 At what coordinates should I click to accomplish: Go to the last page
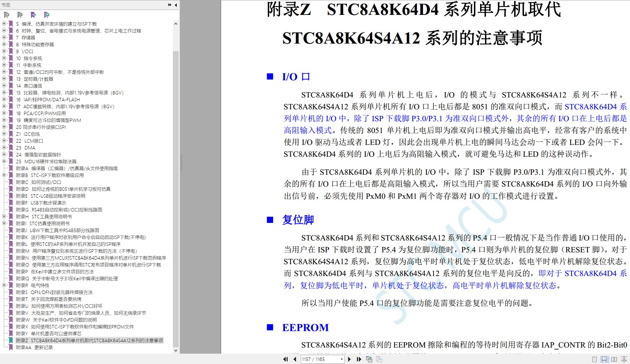tap(359, 359)
